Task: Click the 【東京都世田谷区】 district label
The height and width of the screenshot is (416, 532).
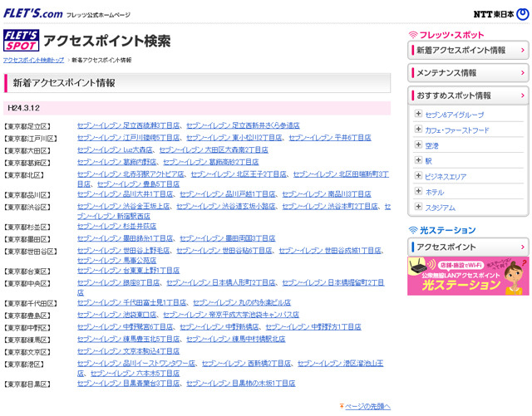Action: pyautogui.click(x=31, y=252)
